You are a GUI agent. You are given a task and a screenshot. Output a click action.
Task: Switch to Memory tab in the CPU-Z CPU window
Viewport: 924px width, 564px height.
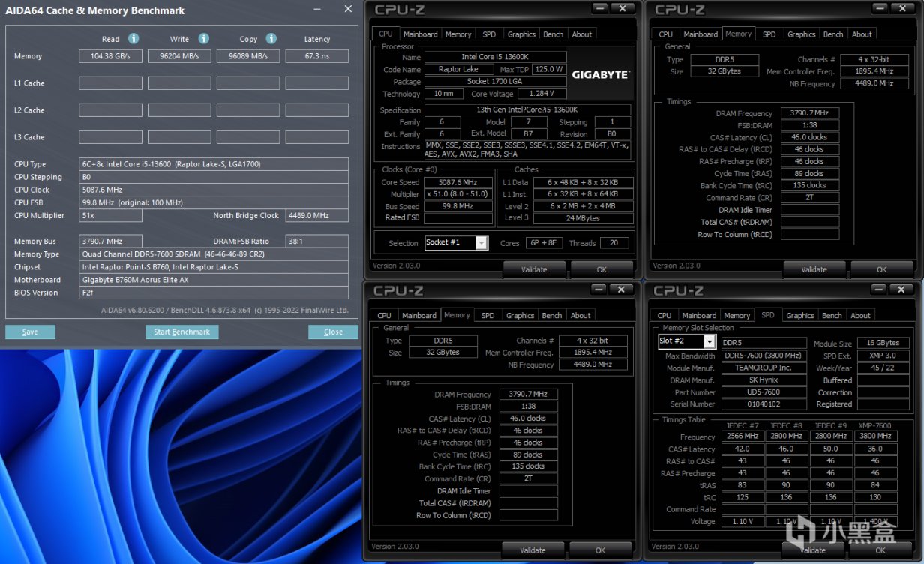(458, 34)
